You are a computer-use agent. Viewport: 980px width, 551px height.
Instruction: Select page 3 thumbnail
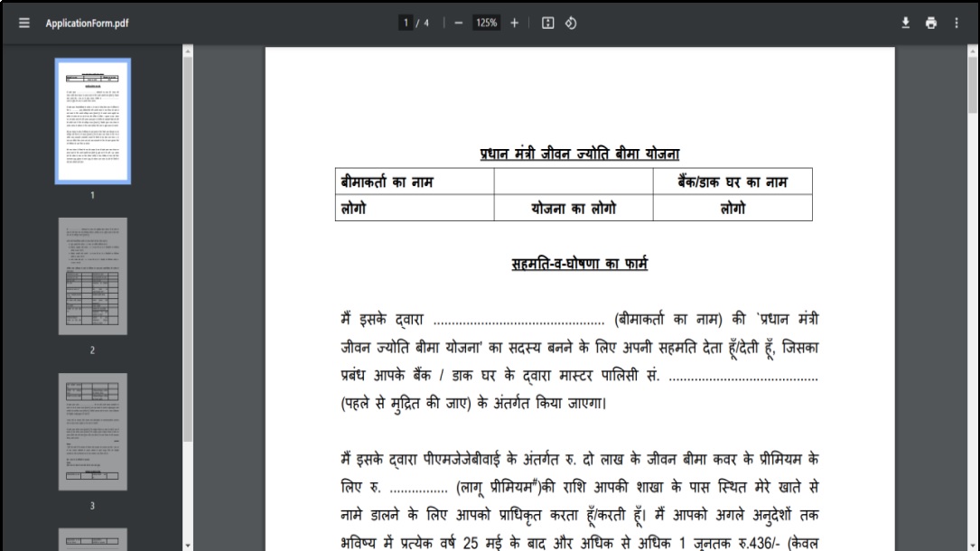92,432
